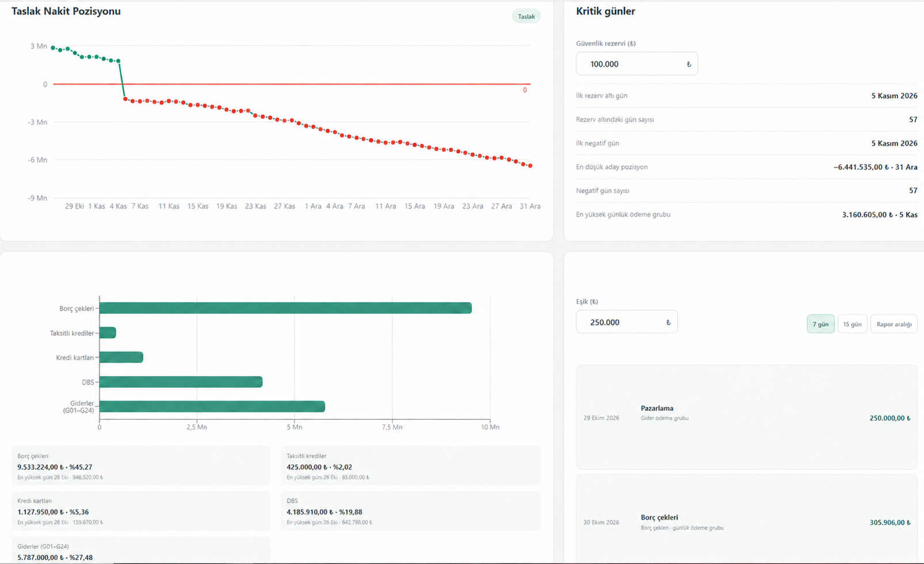Click the 'Rezerv altındaki gün sayısı' label

615,120
